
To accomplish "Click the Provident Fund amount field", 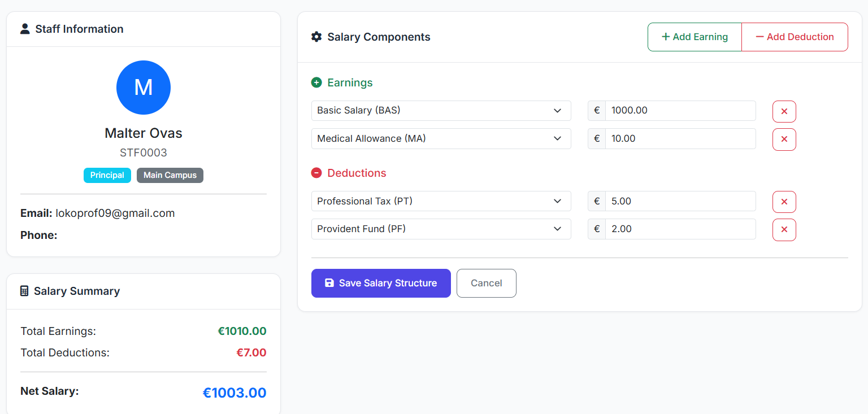I will click(x=680, y=229).
